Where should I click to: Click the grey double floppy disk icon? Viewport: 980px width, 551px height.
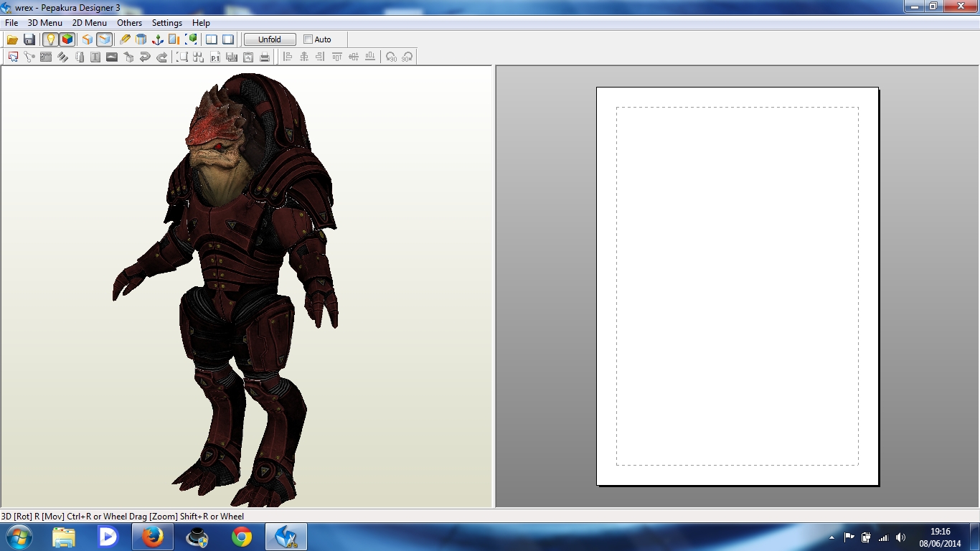(x=232, y=57)
